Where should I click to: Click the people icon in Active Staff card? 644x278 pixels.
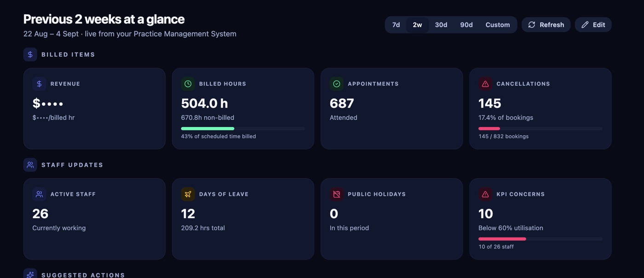coord(39,194)
